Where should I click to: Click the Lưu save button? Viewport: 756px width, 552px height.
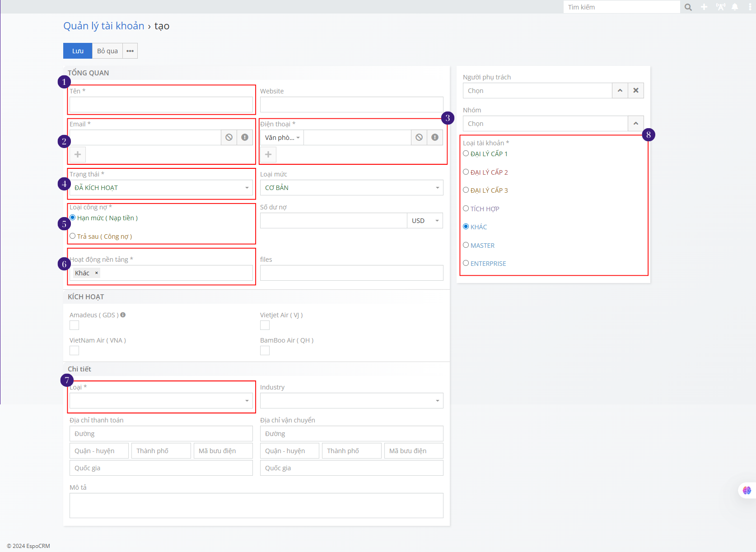[78, 51]
